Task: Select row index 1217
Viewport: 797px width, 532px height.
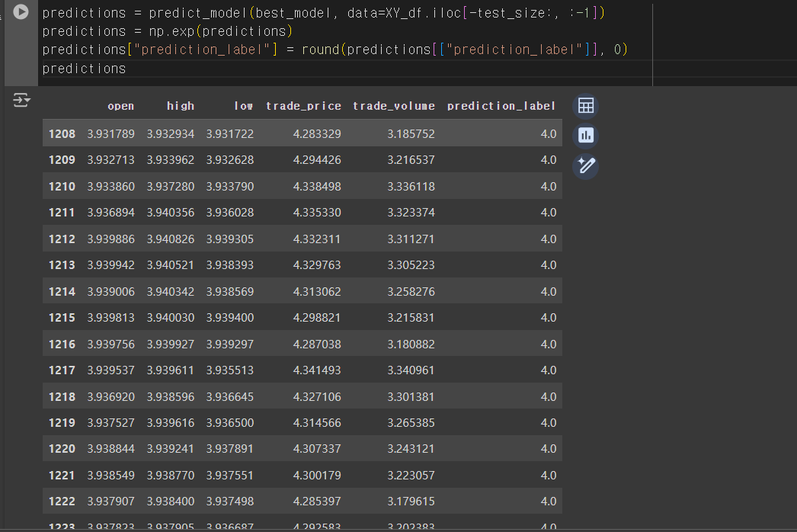Action: click(62, 370)
